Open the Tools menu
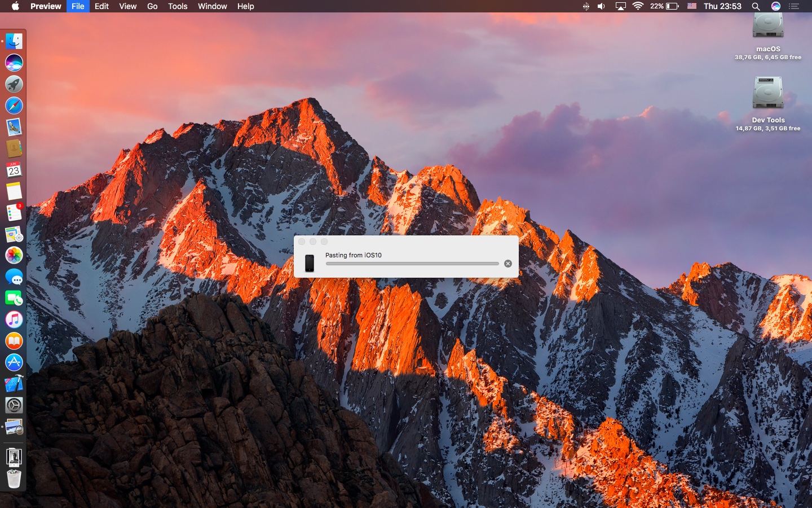The image size is (812, 508). point(178,6)
